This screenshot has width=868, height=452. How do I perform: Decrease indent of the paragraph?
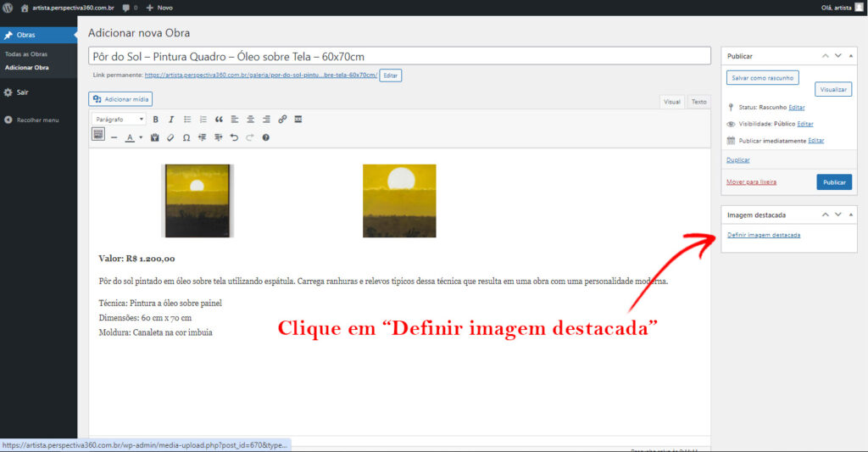[x=203, y=137]
